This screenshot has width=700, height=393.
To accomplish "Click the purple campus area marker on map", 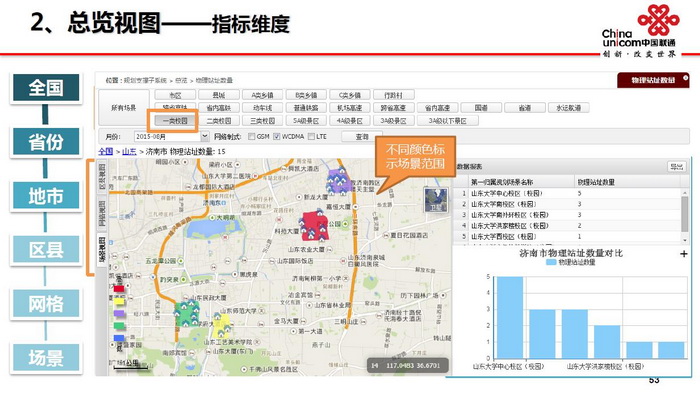I will (339, 180).
